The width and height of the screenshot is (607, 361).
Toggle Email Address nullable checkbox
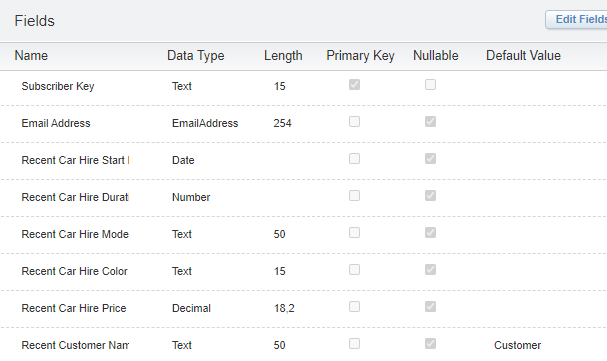430,121
